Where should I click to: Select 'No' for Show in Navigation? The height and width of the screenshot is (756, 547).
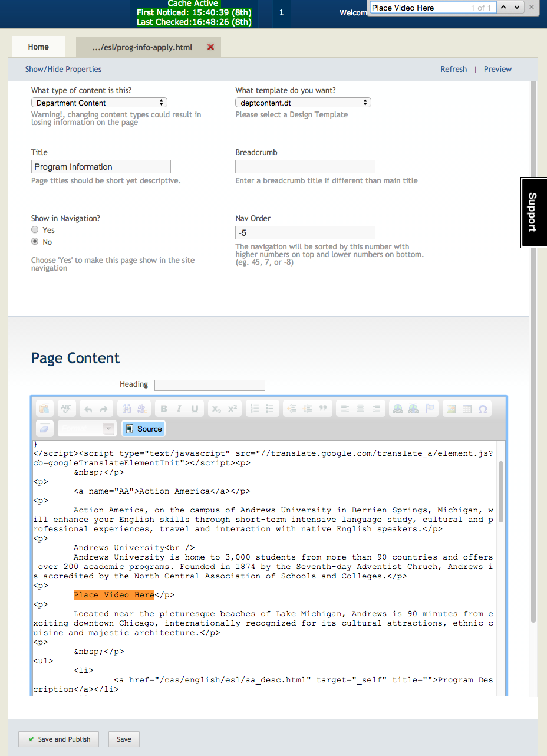35,242
